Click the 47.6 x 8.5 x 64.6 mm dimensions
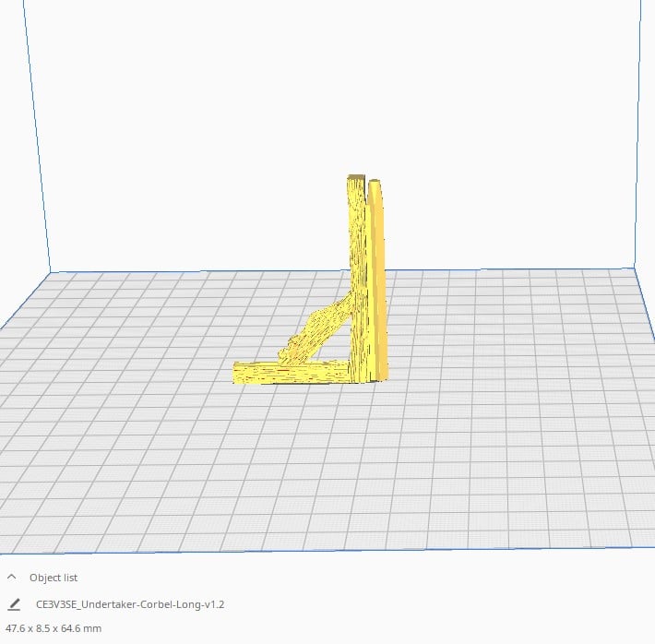 coord(54,628)
